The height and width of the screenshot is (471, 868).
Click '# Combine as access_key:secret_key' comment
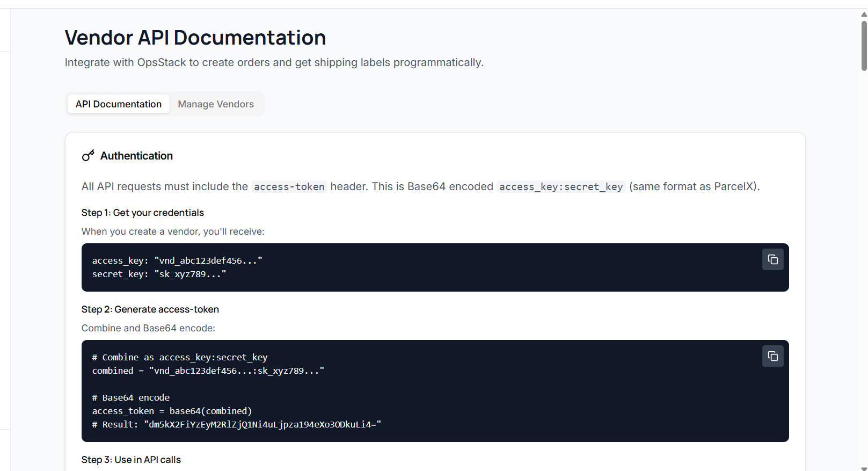coord(180,357)
